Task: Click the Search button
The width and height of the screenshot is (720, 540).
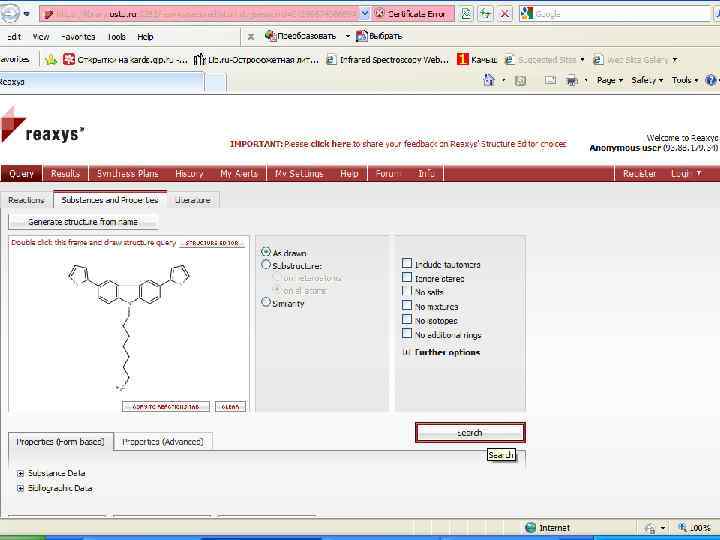Action: 470,433
